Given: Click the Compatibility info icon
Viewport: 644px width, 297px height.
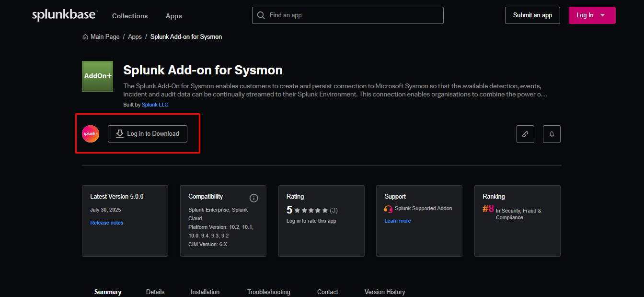Looking at the screenshot, I should pyautogui.click(x=254, y=198).
